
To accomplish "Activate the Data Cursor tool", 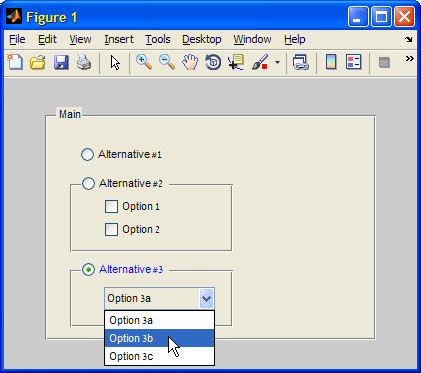I will [236, 62].
